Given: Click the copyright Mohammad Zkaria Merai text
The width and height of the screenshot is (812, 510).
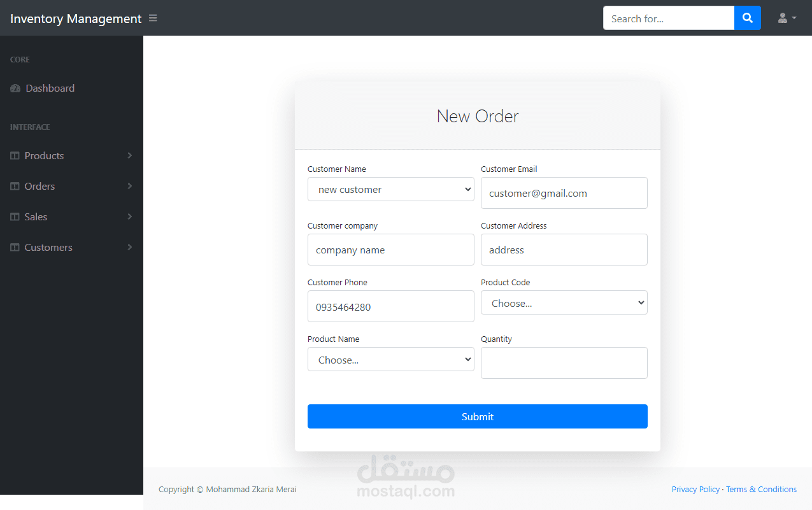Looking at the screenshot, I should point(227,490).
